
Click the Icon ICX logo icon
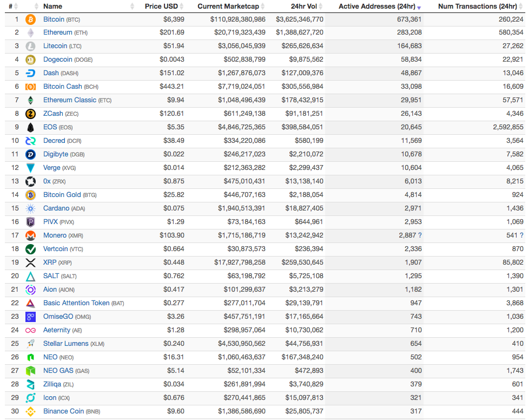coord(31,398)
